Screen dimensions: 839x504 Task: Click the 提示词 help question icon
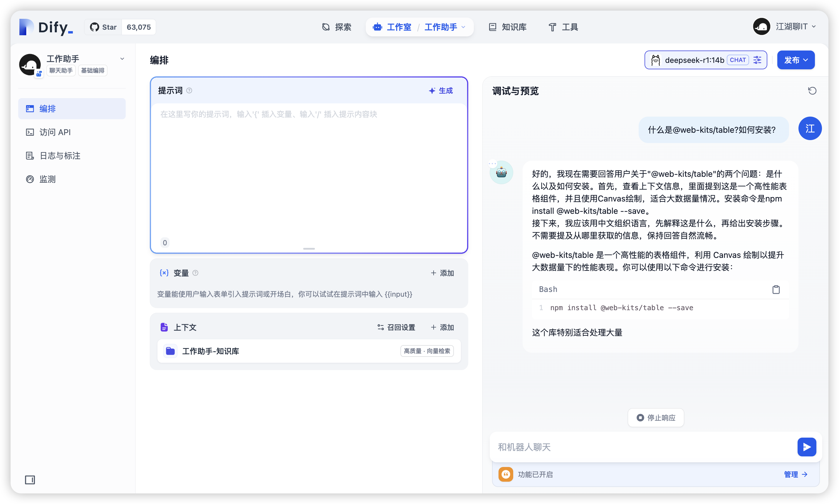pyautogui.click(x=189, y=91)
